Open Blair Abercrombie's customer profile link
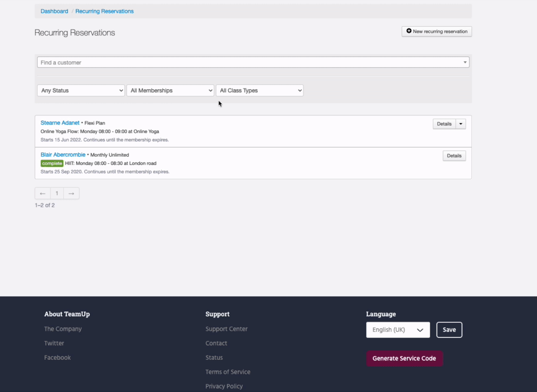This screenshot has height=392, width=537. [x=63, y=155]
